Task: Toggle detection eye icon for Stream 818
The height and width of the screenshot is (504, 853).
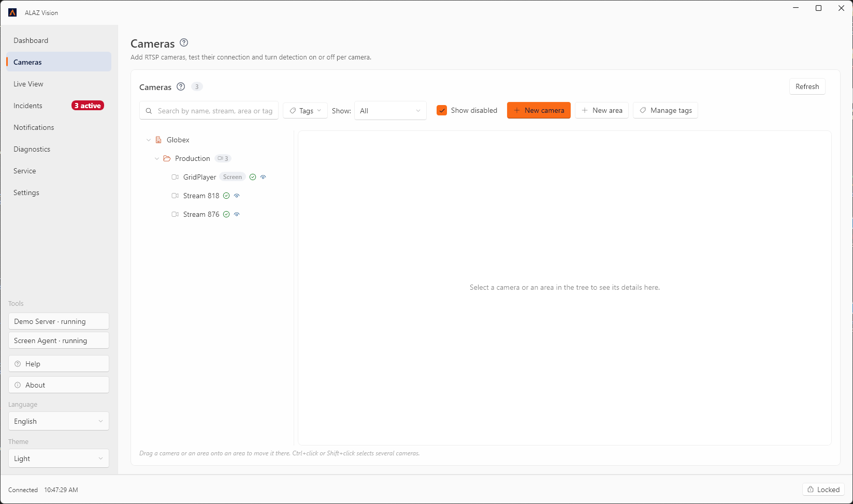Action: point(237,196)
